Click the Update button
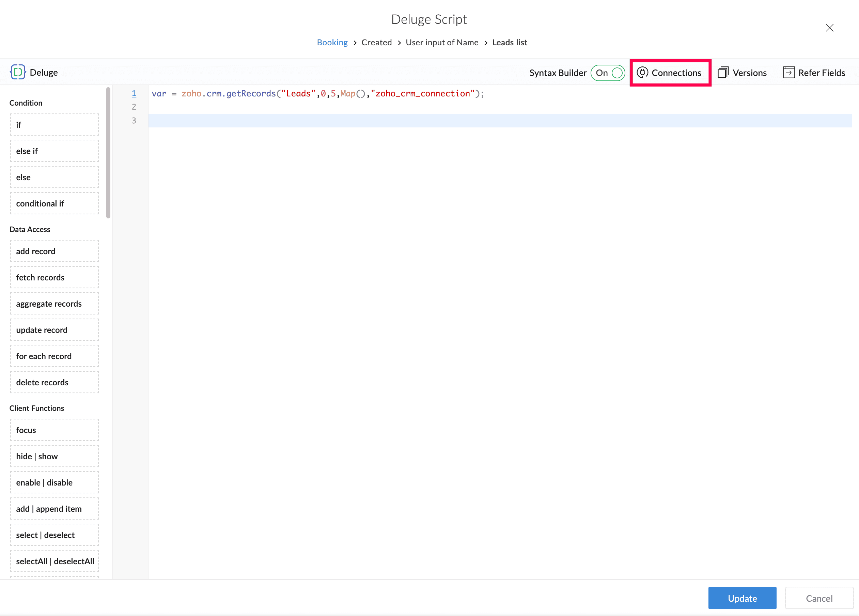859x616 pixels. pos(742,598)
